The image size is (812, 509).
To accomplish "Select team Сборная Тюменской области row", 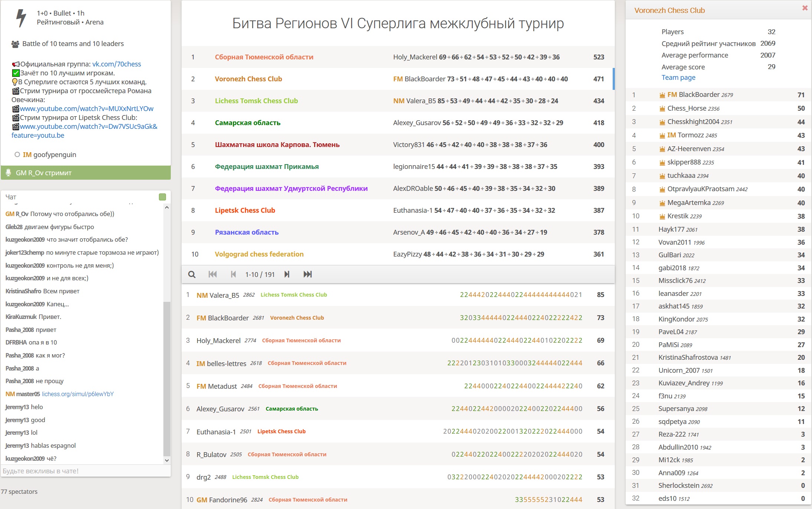I will click(x=398, y=57).
